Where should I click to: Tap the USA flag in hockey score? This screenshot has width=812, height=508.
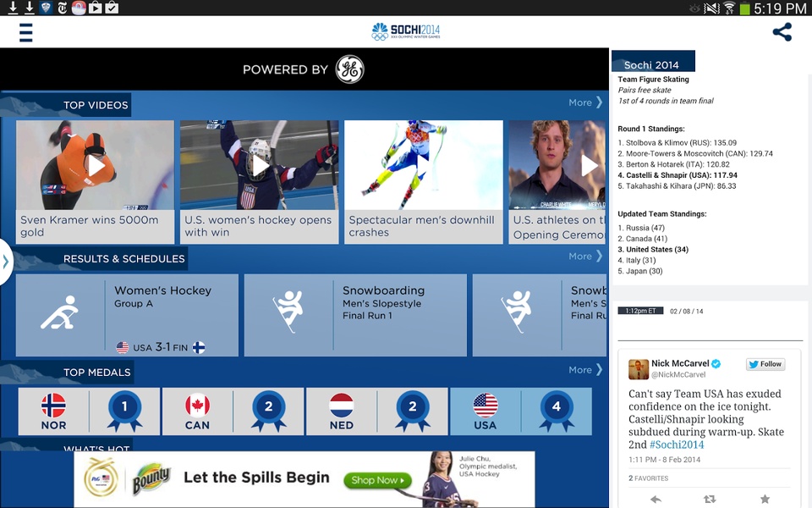coord(122,348)
